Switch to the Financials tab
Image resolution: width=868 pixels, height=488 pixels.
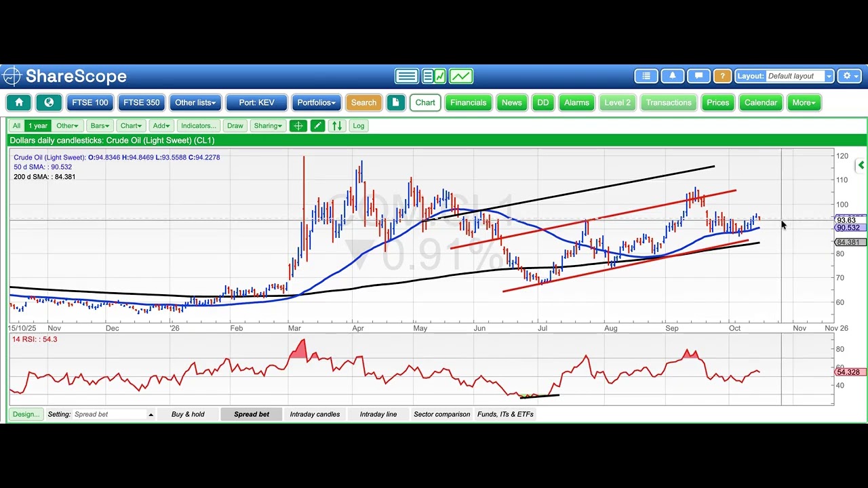(x=469, y=103)
